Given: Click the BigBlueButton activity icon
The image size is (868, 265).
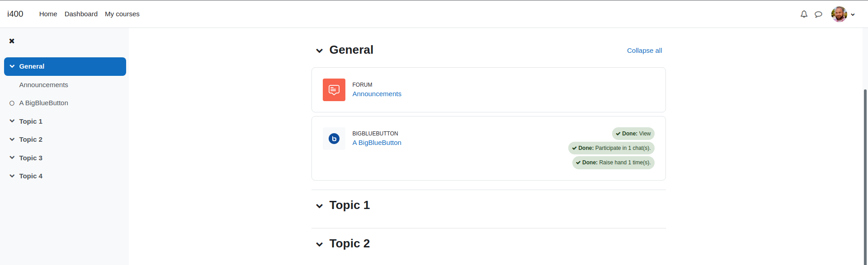Looking at the screenshot, I should coord(334,139).
